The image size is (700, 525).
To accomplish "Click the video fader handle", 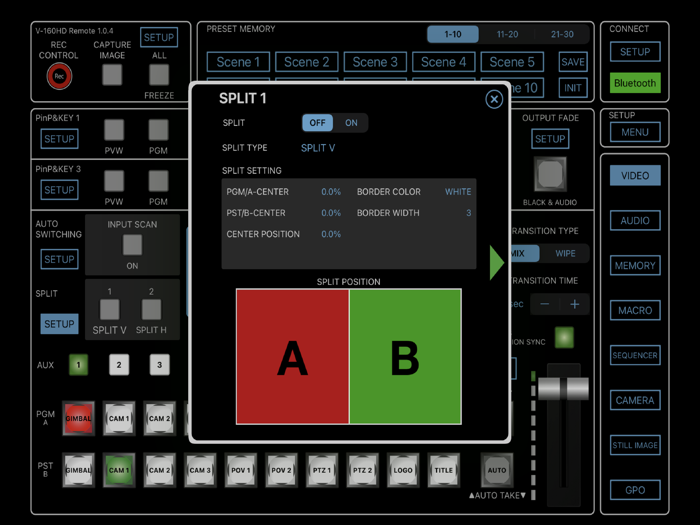I will (563, 389).
